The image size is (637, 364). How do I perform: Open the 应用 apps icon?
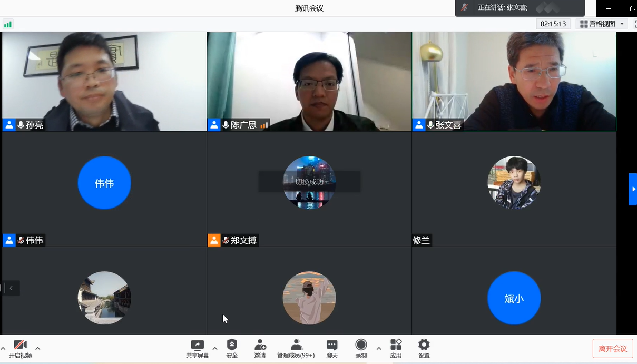tap(396, 348)
